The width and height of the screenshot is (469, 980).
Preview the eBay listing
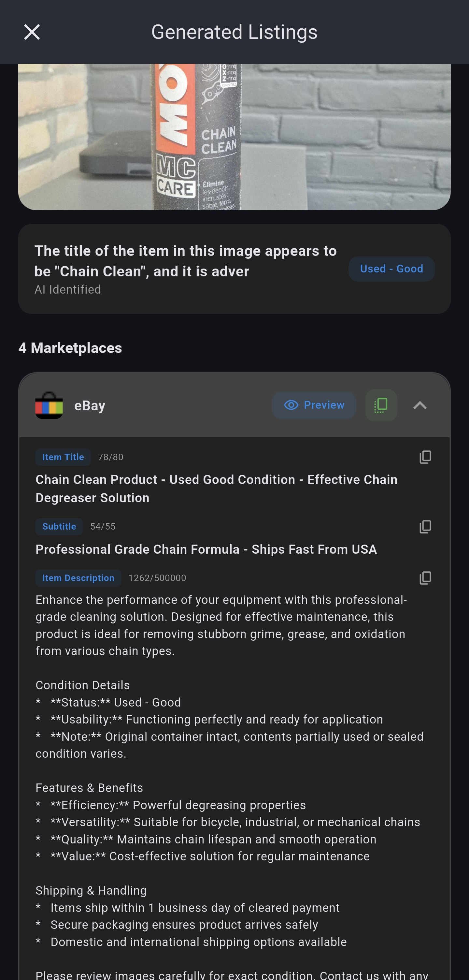314,405
